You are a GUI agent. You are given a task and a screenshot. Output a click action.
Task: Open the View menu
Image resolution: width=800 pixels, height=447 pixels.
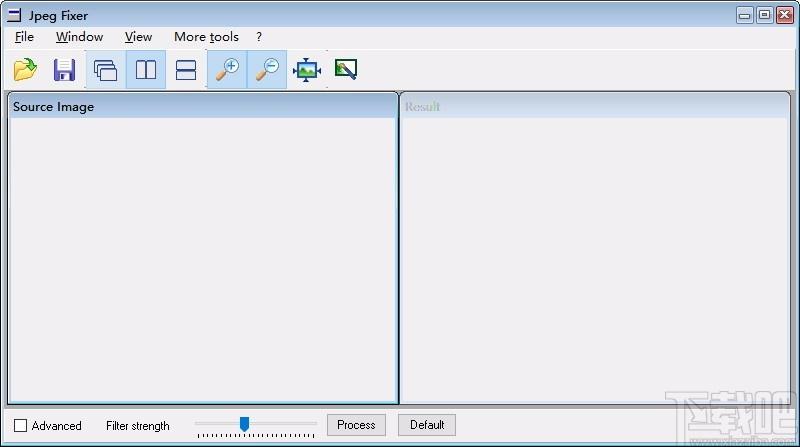coord(138,37)
